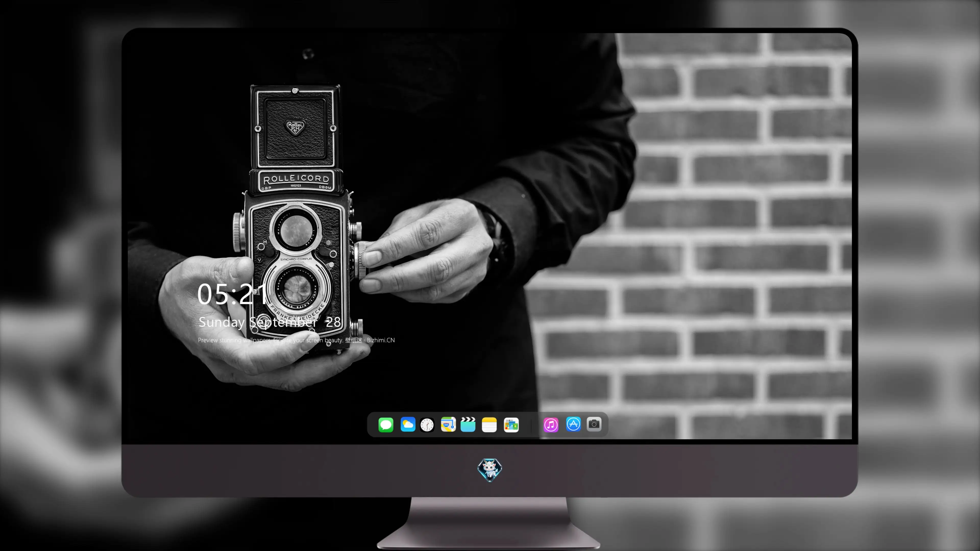Viewport: 980px width, 551px height.
Task: Click the dragon logo on the monitor chin
Action: (490, 470)
